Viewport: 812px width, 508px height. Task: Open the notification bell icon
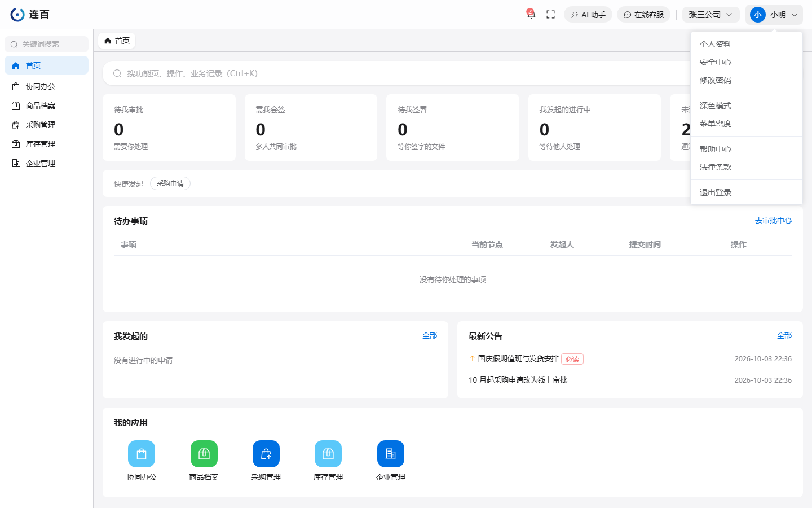[x=531, y=15]
